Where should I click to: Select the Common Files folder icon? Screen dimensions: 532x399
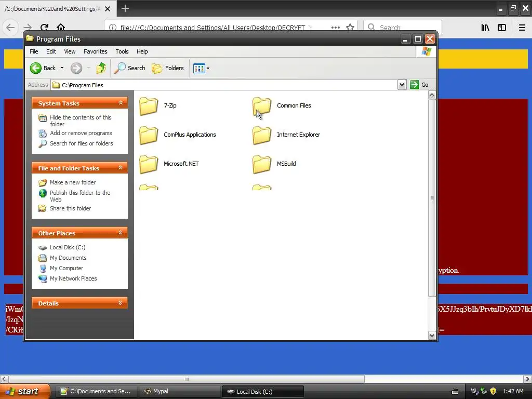(x=262, y=106)
